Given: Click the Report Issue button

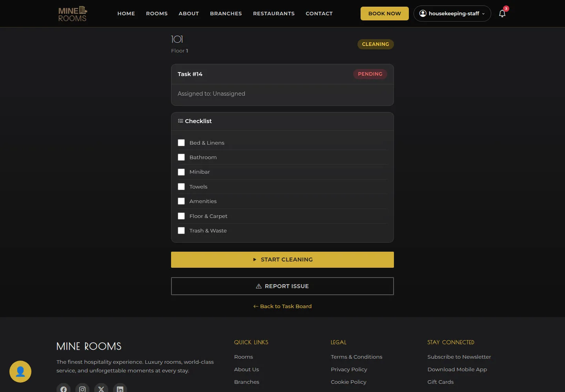Looking at the screenshot, I should click(x=282, y=286).
